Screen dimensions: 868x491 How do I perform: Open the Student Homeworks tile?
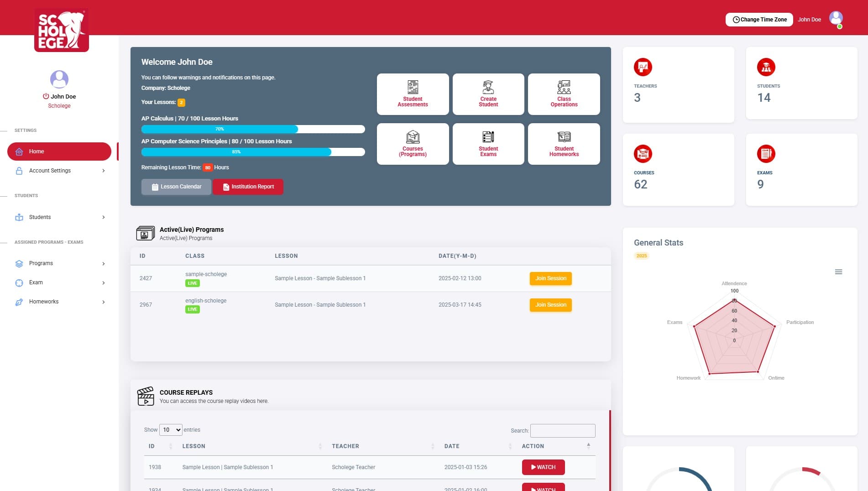(x=564, y=144)
